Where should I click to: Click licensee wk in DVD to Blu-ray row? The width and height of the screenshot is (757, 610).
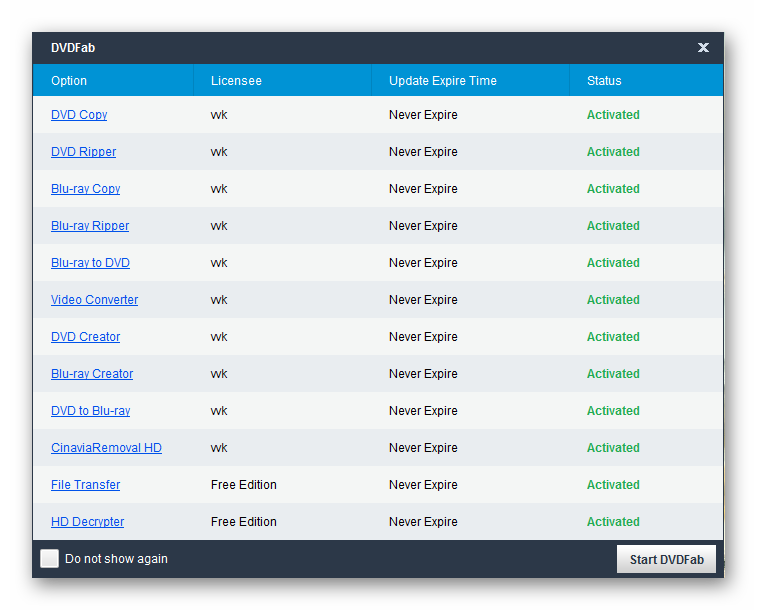(219, 411)
